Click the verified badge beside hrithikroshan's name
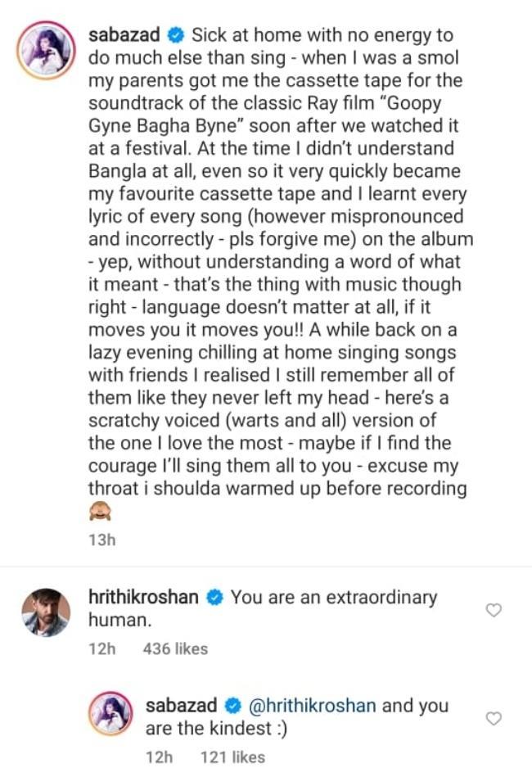Viewport: 532px width, 777px height. (x=214, y=598)
